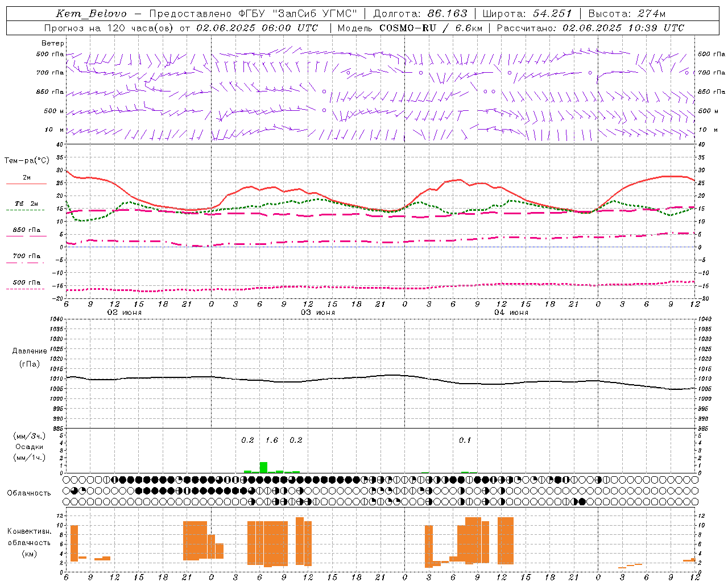728x582 pixels.
Task: Click 10 м on the wind panel's left axis
Action: coord(55,130)
